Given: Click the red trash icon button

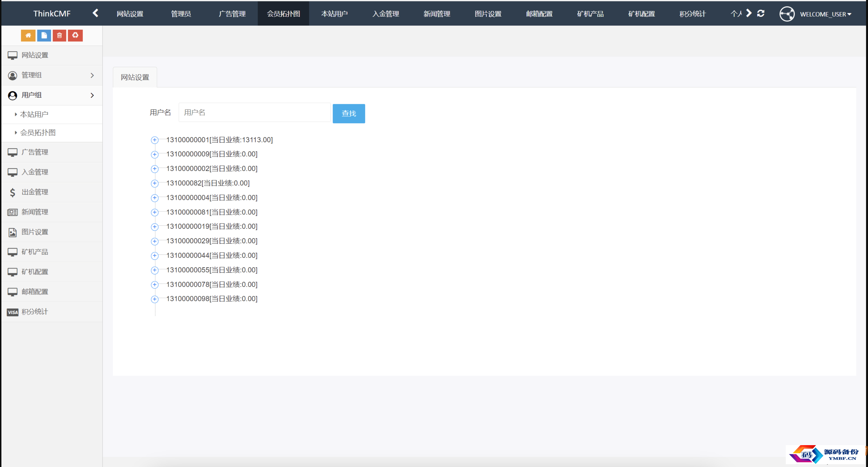Looking at the screenshot, I should pos(59,35).
